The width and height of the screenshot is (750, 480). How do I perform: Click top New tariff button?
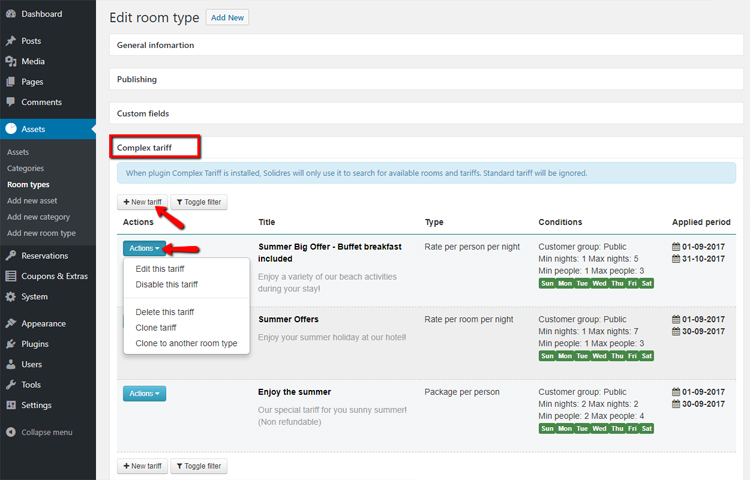point(142,202)
